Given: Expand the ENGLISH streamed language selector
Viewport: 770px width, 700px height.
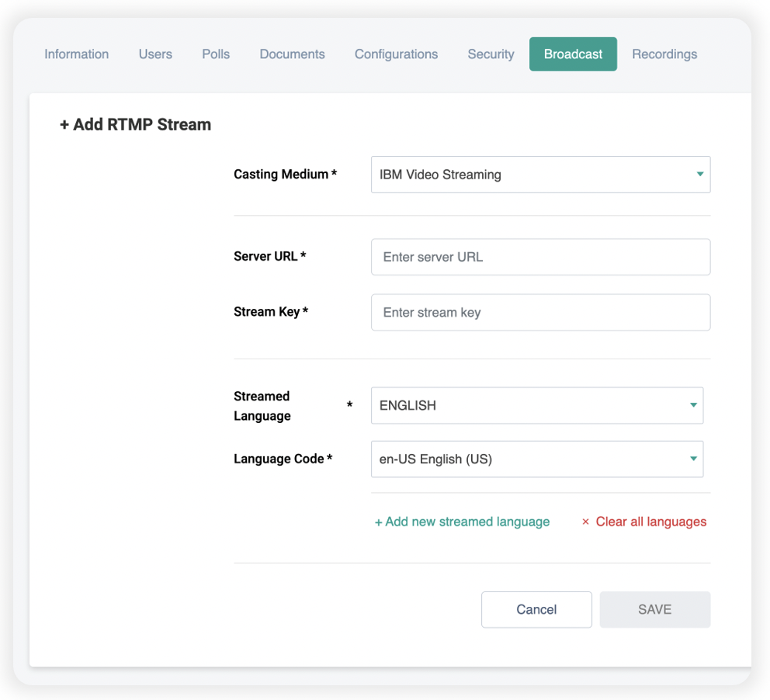Looking at the screenshot, I should pyautogui.click(x=537, y=405).
